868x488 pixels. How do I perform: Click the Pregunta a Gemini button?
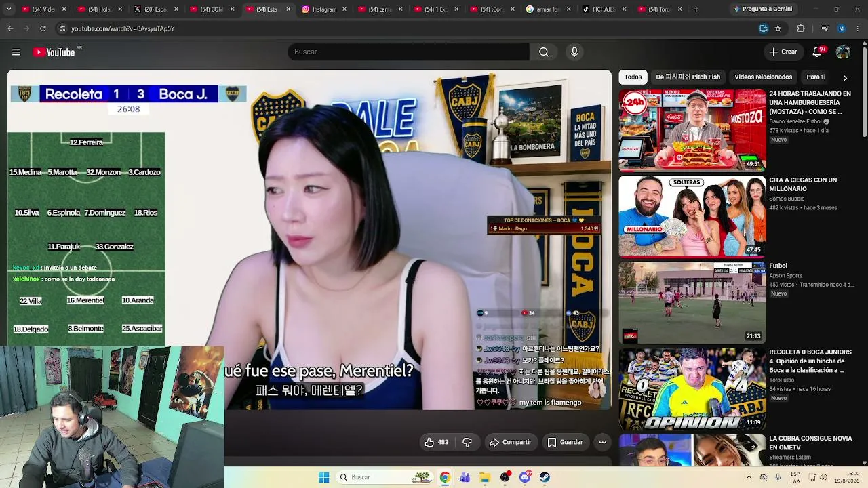(x=762, y=9)
